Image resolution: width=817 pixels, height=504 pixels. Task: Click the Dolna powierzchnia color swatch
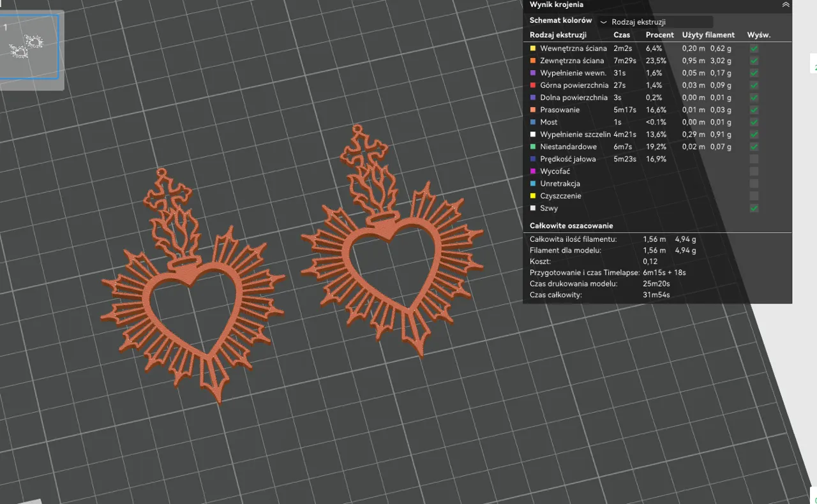pos(533,98)
